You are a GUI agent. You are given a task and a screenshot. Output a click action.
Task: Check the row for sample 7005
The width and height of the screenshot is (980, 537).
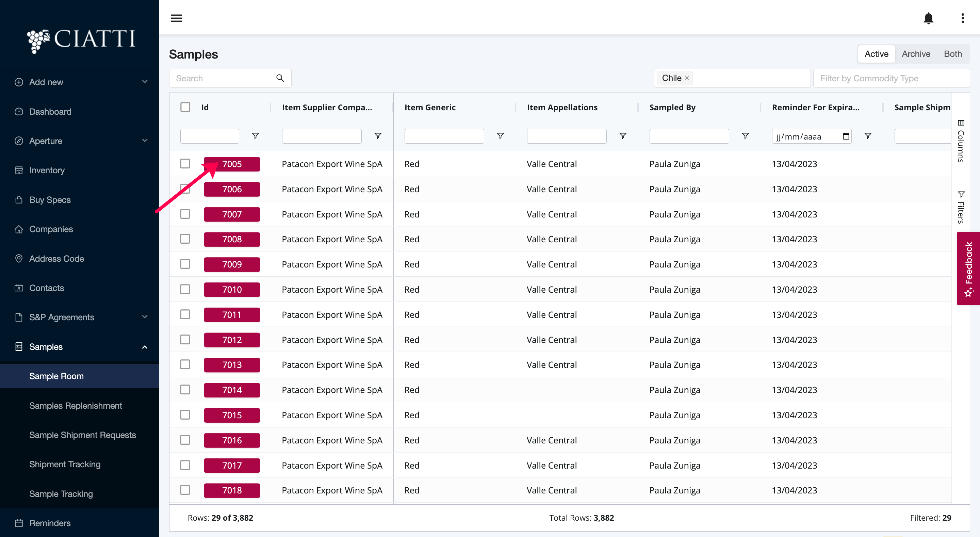tap(185, 164)
